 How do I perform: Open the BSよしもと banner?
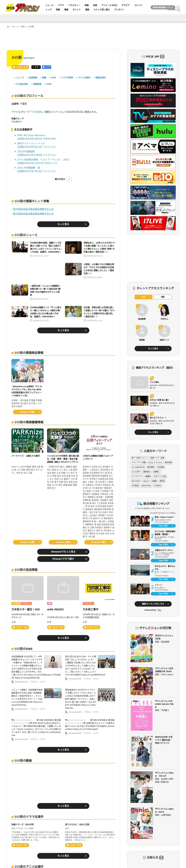point(153,162)
